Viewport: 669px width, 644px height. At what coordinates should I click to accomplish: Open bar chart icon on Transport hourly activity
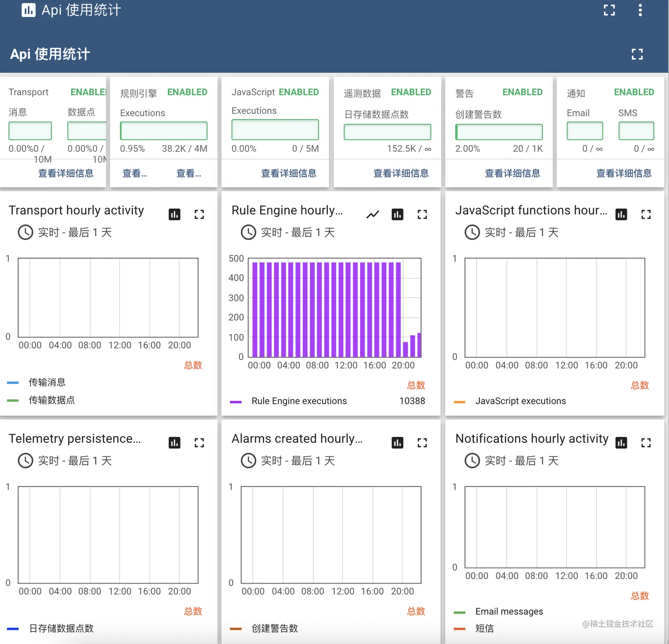coord(174,215)
